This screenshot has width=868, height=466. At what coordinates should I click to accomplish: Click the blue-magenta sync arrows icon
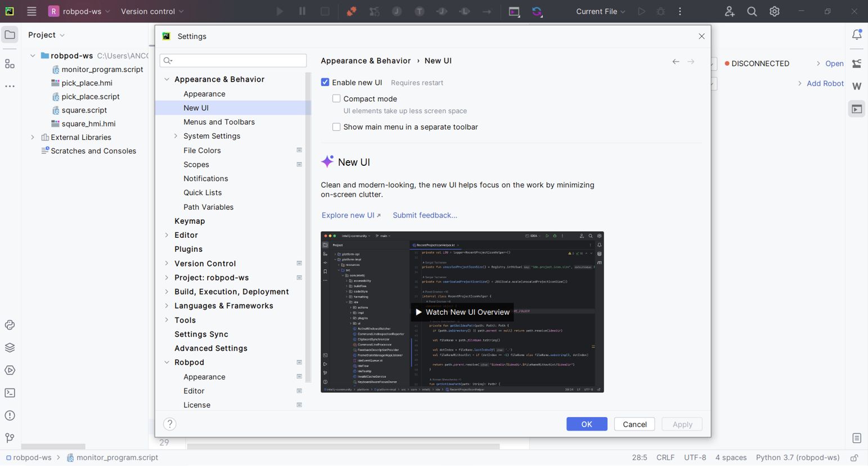pos(537,11)
